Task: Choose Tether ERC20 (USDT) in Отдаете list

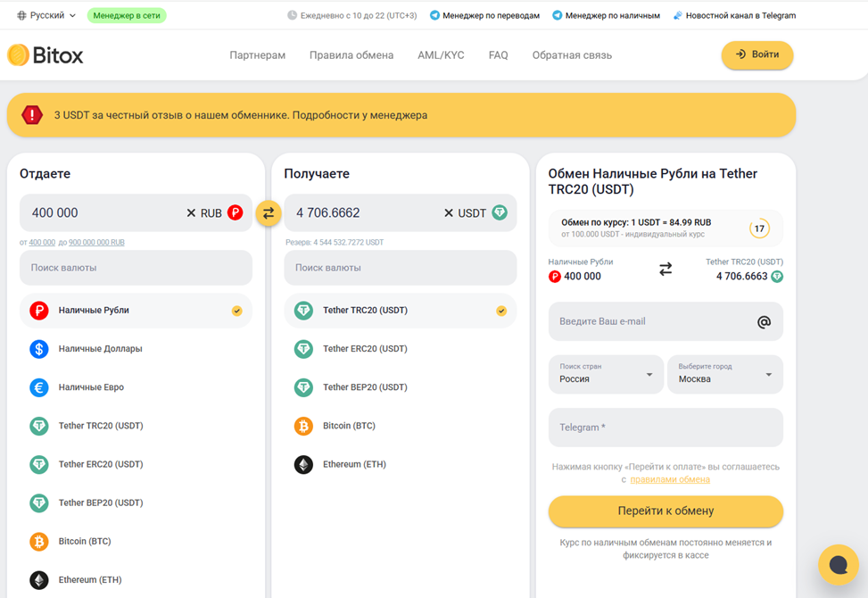Action: tap(136, 464)
